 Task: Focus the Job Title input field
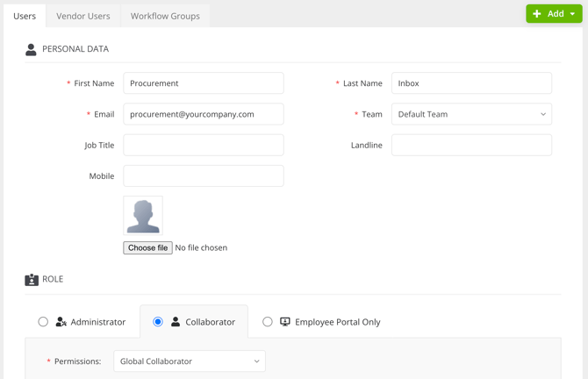click(204, 145)
